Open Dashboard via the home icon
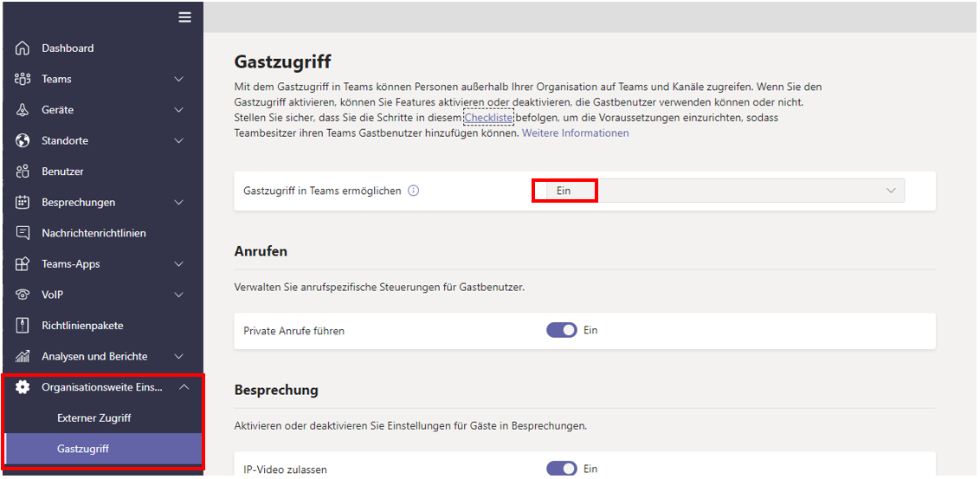 coord(23,49)
